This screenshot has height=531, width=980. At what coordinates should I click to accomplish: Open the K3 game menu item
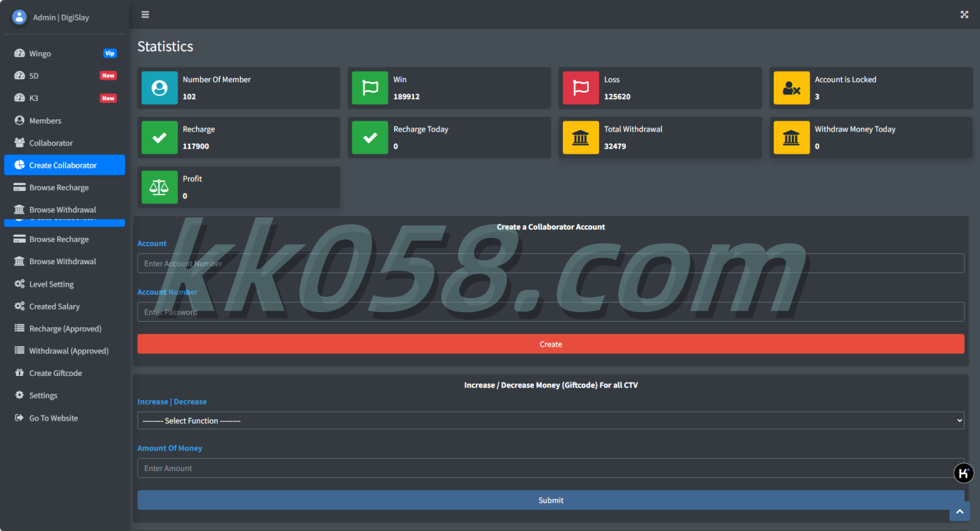64,98
